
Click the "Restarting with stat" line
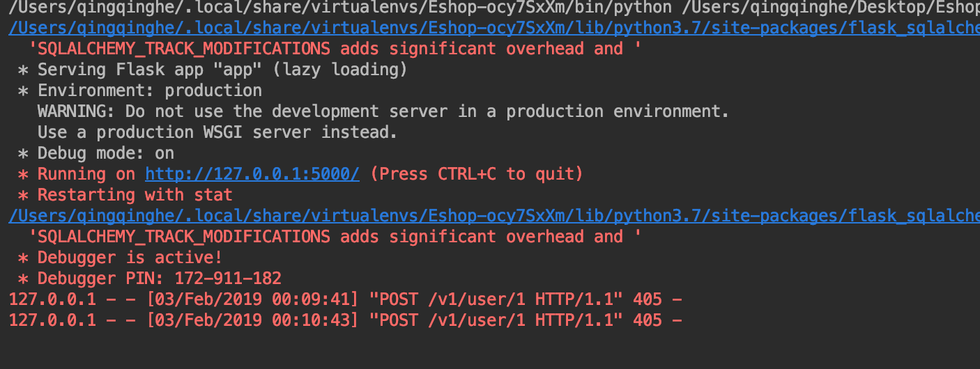[135, 195]
